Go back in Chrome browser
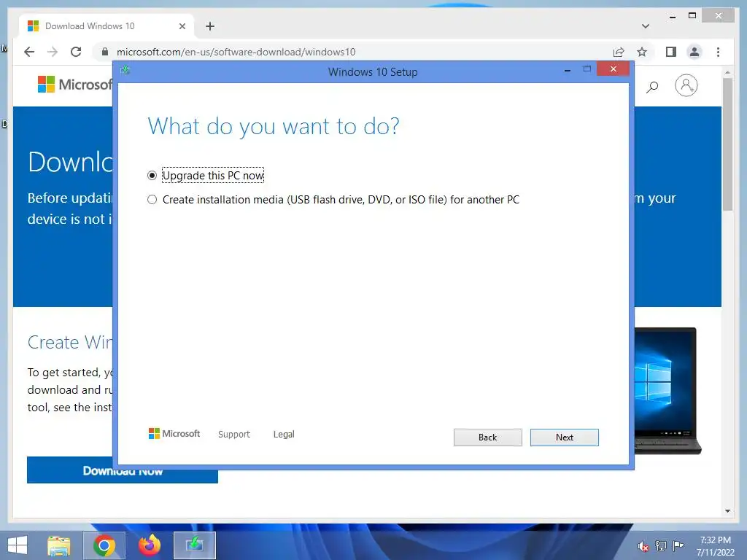Image resolution: width=747 pixels, height=560 pixels. click(x=29, y=52)
